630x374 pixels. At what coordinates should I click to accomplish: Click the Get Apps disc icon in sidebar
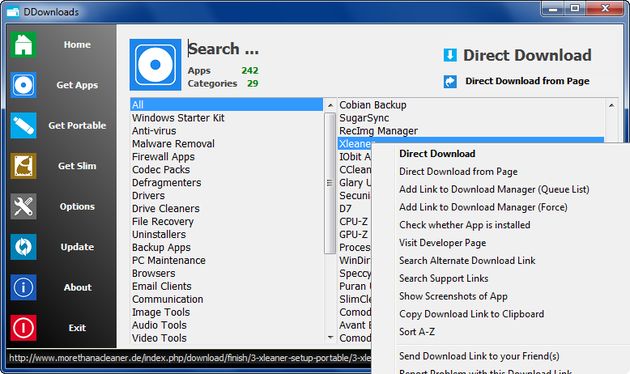coord(23,85)
